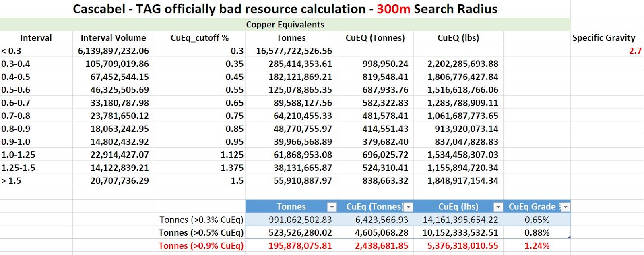Select tonnes value 285,414,353.61
This screenshot has height=255, width=644.
tap(291, 64)
